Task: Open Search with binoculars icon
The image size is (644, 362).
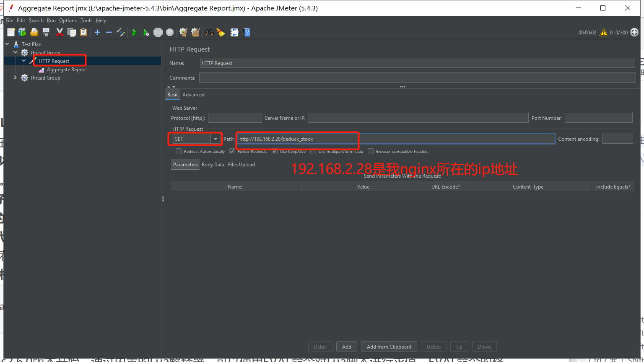Action: click(x=209, y=32)
